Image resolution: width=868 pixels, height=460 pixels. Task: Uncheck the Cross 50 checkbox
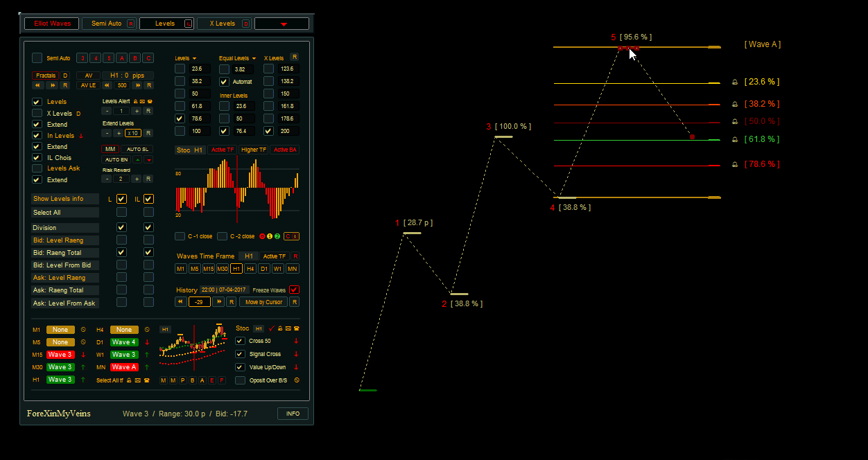240,341
